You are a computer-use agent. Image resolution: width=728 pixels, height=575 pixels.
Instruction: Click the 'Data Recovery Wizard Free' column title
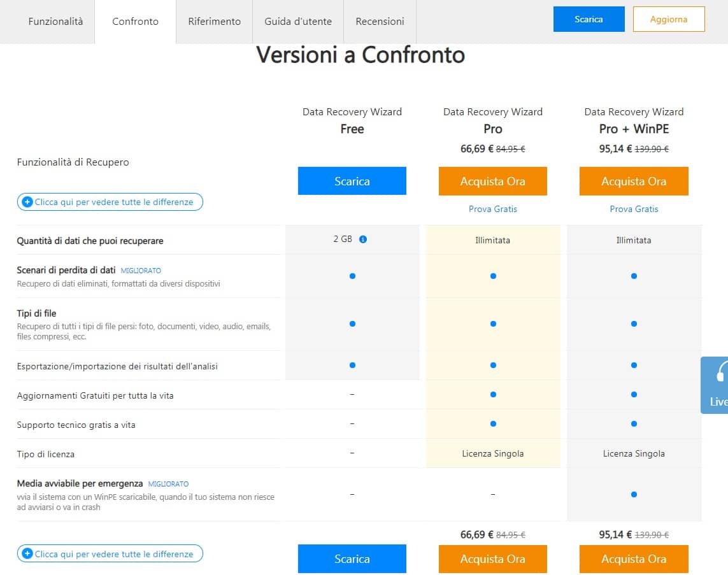[x=352, y=120]
